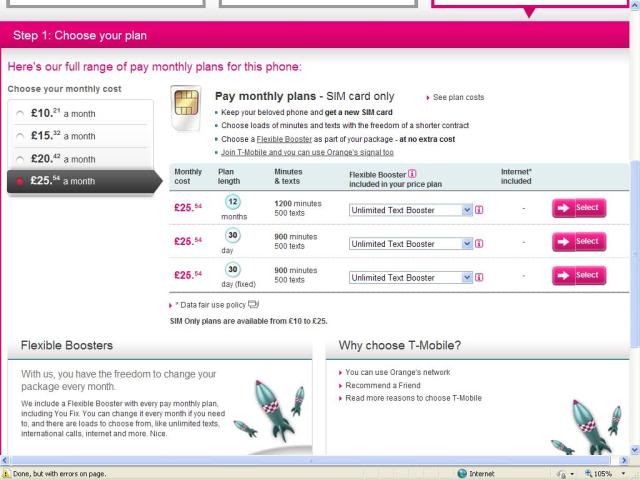Click info icon beside Flexible Booster column header
The width and height of the screenshot is (640, 480).
[414, 173]
